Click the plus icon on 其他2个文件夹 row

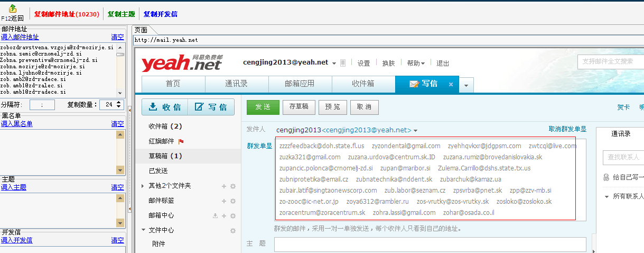coord(223,186)
